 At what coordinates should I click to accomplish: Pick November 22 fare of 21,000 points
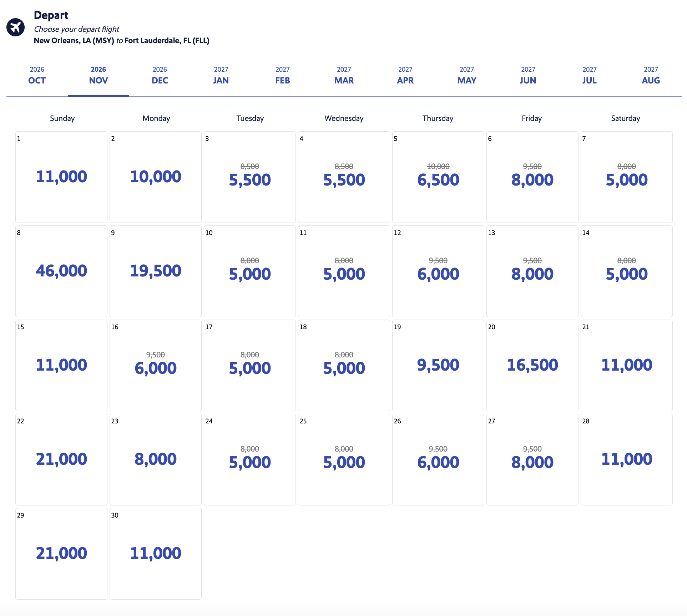[x=61, y=459]
